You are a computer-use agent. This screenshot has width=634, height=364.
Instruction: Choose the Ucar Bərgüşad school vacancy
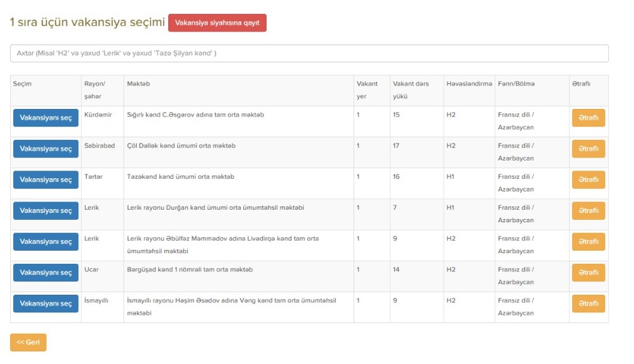[x=45, y=273]
